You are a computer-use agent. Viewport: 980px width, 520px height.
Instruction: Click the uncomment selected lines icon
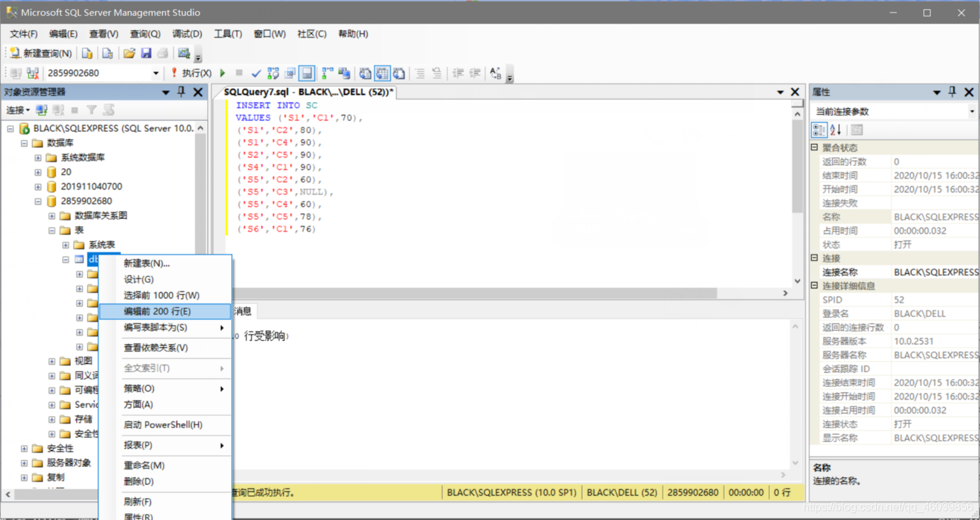(x=436, y=73)
